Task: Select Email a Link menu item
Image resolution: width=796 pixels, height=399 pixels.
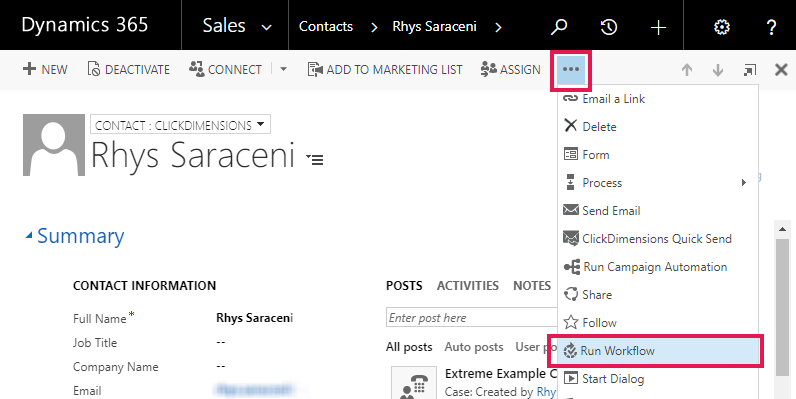Action: (657, 99)
